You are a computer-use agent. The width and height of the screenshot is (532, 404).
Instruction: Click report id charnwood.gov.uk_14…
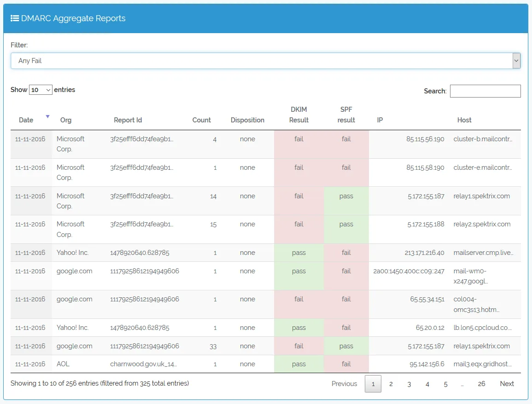[143, 364]
